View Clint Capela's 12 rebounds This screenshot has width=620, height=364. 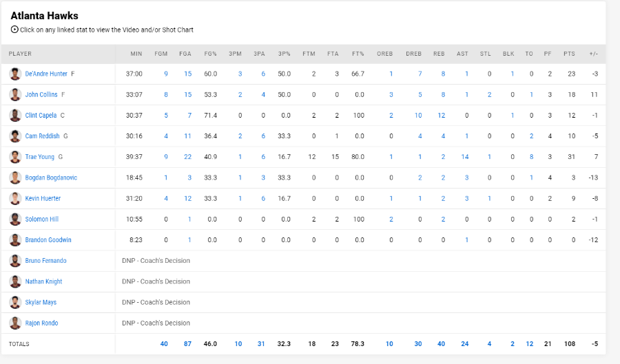[442, 116]
